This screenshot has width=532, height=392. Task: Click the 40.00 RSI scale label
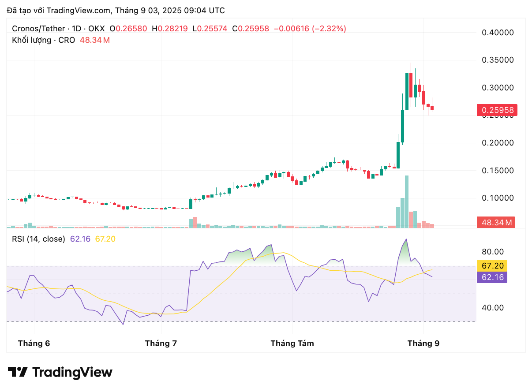(x=492, y=308)
